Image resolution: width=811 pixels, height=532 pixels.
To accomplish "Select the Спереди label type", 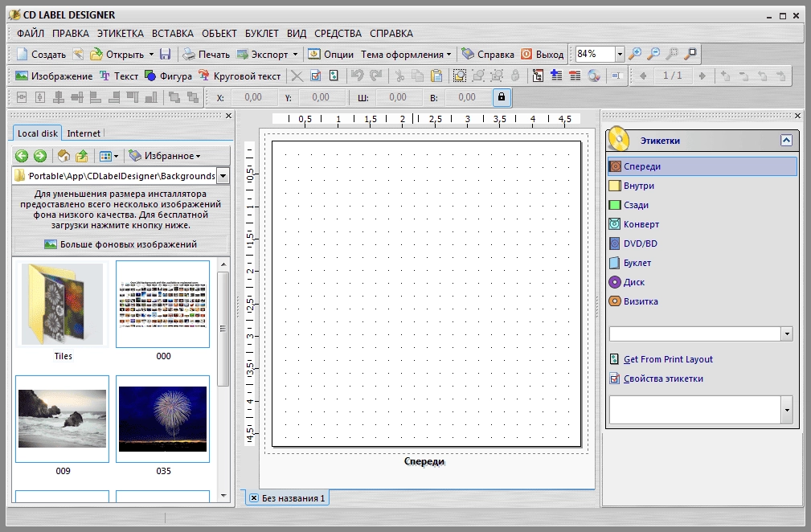I will [x=702, y=166].
